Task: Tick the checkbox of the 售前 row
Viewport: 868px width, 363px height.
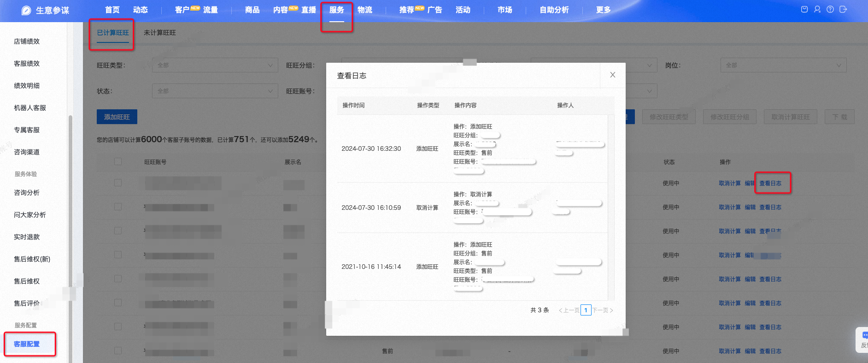Action: point(118,351)
